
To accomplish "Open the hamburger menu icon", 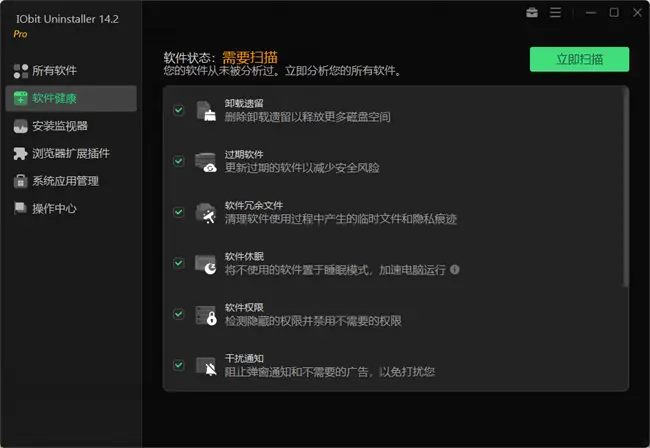I will tap(555, 13).
